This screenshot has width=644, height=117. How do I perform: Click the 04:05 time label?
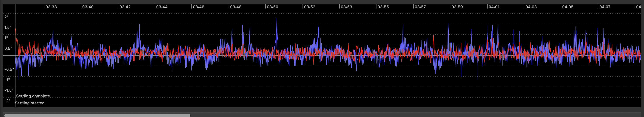coord(568,7)
